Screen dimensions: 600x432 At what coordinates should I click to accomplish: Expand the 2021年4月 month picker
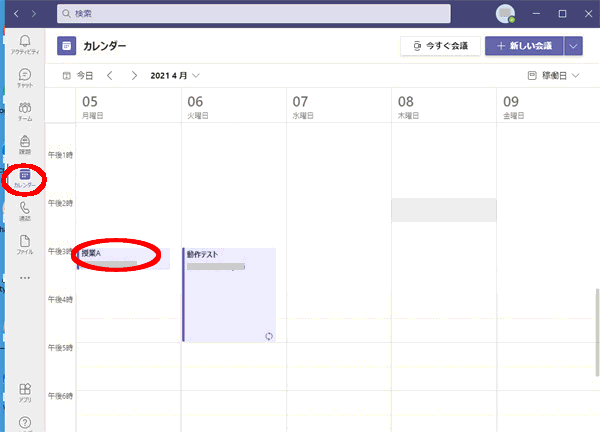175,75
